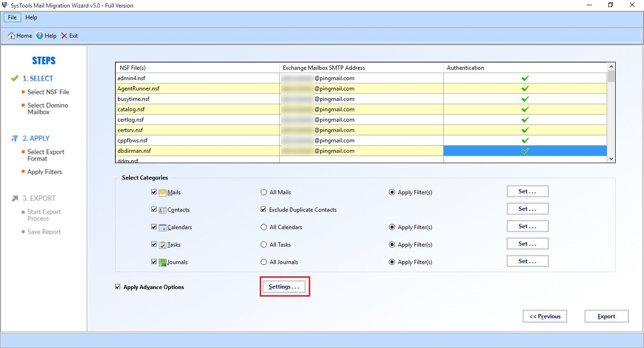Click Set button for Contacts
The height and width of the screenshot is (348, 644).
click(x=528, y=209)
